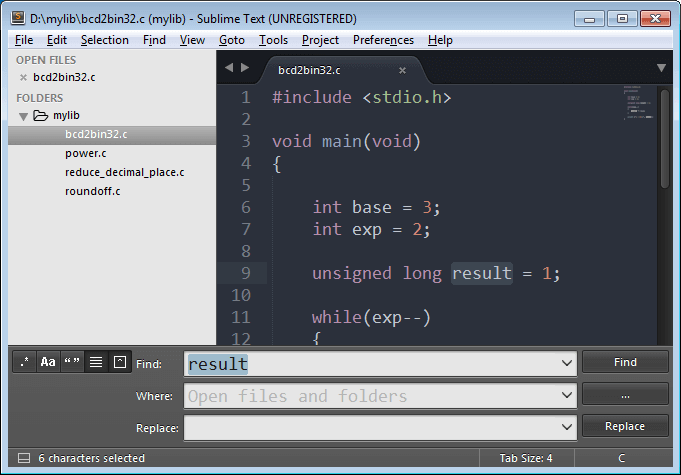This screenshot has width=681, height=475.
Task: Open the Project menu
Action: pos(320,40)
